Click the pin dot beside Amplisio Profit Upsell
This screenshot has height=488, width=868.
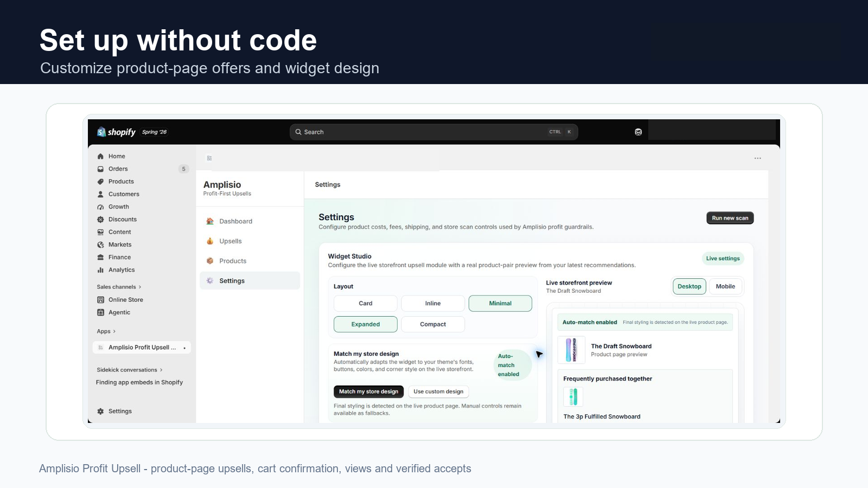tap(184, 348)
